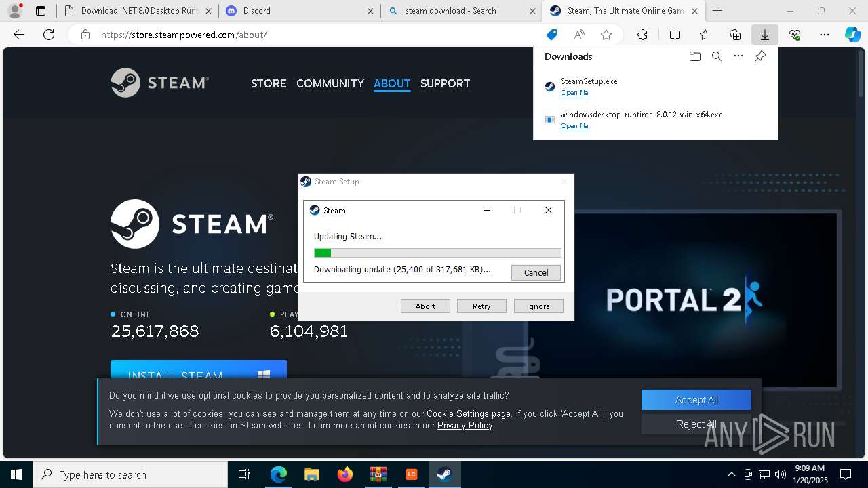Open the Favorites list icon
The image size is (868, 488).
[705, 35]
